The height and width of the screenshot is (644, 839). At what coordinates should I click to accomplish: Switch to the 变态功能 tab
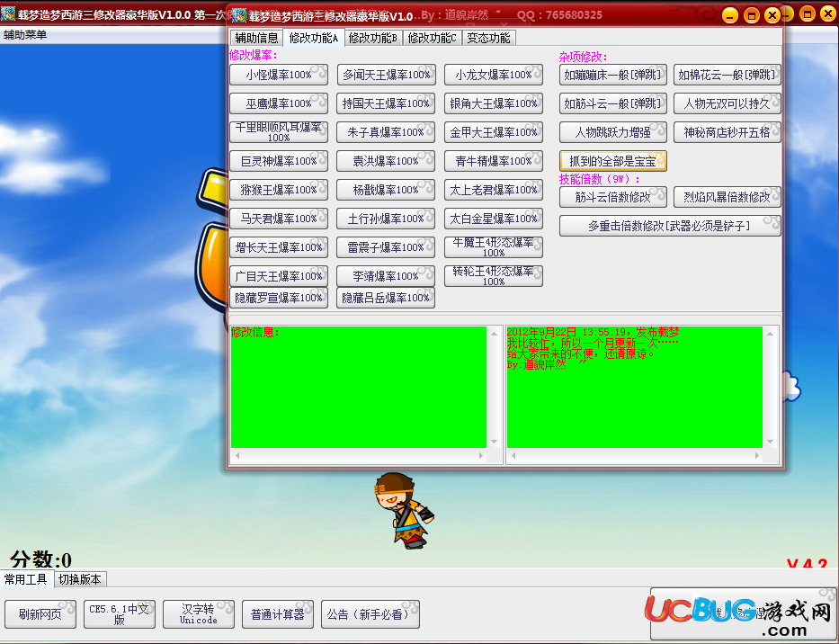click(488, 38)
